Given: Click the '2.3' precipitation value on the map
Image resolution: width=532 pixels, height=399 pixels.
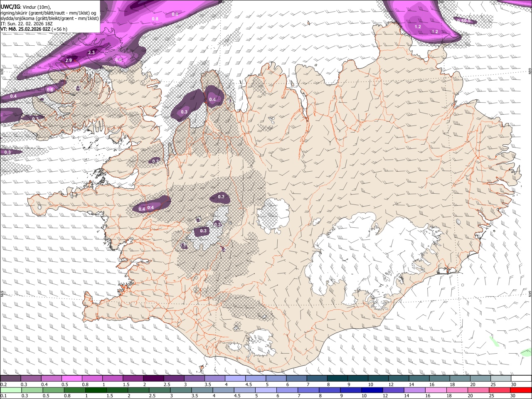Looking at the screenshot, I should click(x=92, y=52).
